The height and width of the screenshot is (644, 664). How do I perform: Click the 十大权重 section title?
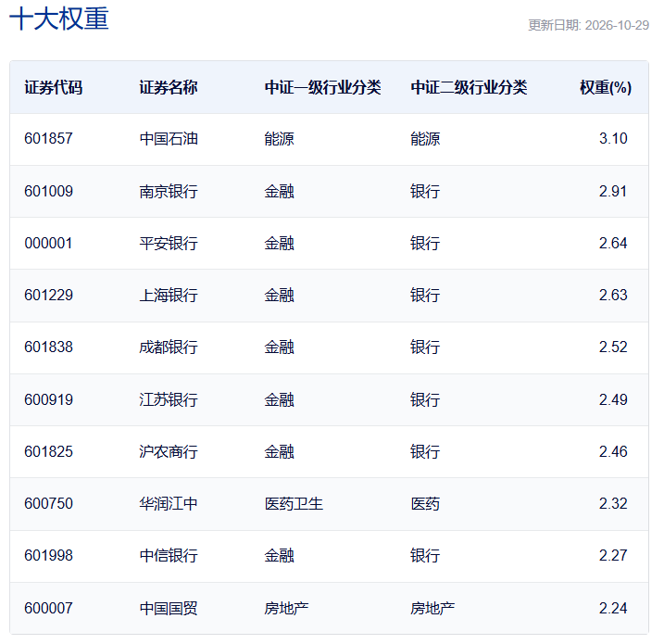pos(59,19)
